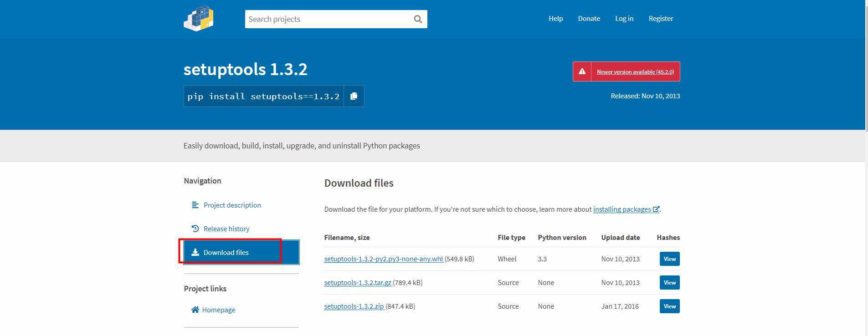Click the package summary description text

[x=302, y=146]
